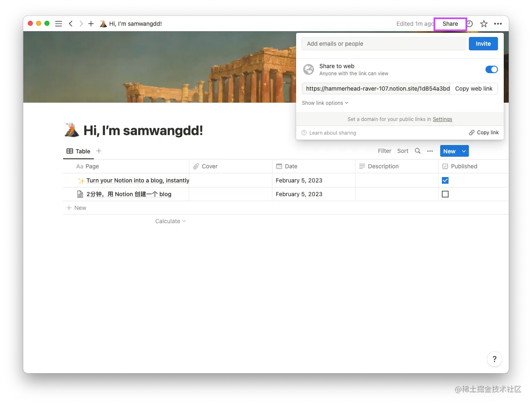Click Copy web link button

click(x=474, y=89)
